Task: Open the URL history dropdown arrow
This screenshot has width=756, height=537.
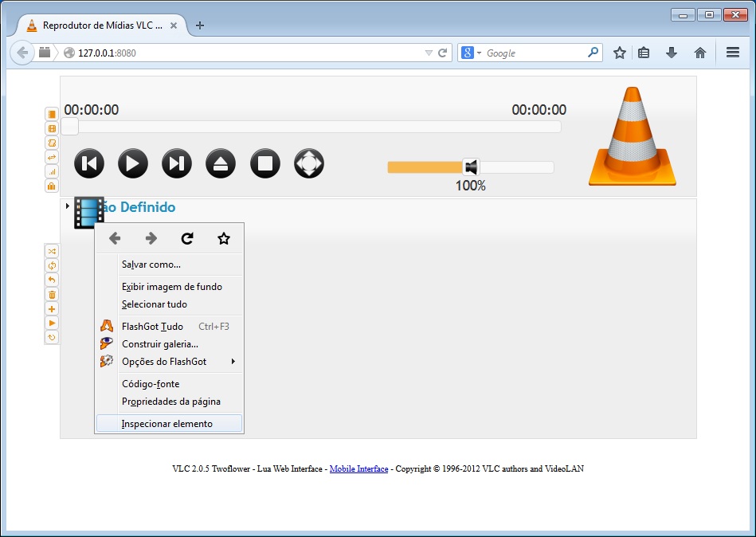Action: click(429, 53)
